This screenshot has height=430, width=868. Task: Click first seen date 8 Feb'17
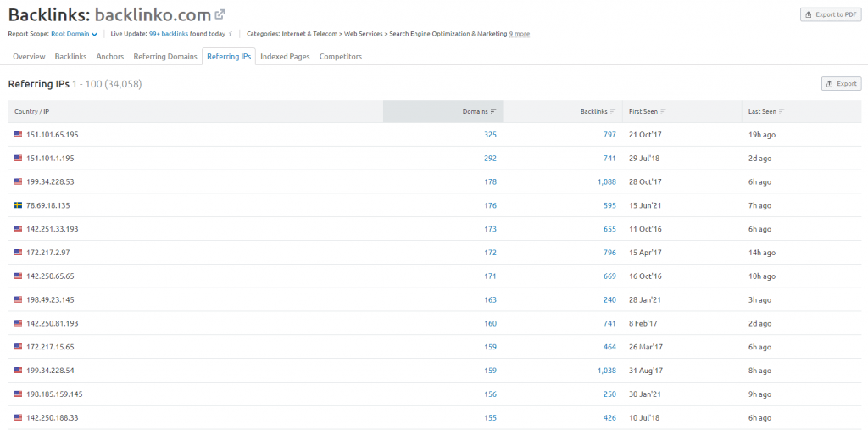point(643,324)
